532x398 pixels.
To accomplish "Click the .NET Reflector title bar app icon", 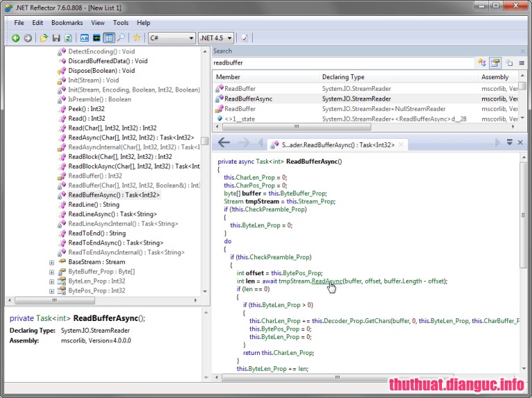I will pos(9,8).
